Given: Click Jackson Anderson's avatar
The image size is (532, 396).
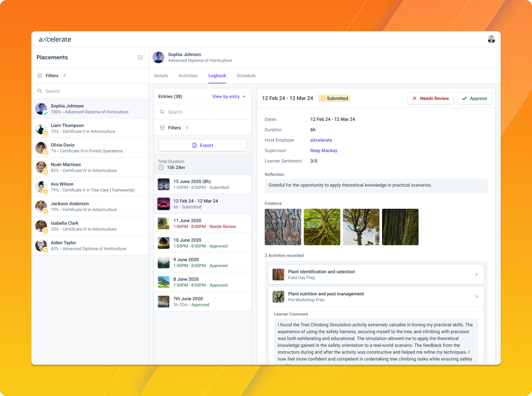Looking at the screenshot, I should tap(41, 206).
